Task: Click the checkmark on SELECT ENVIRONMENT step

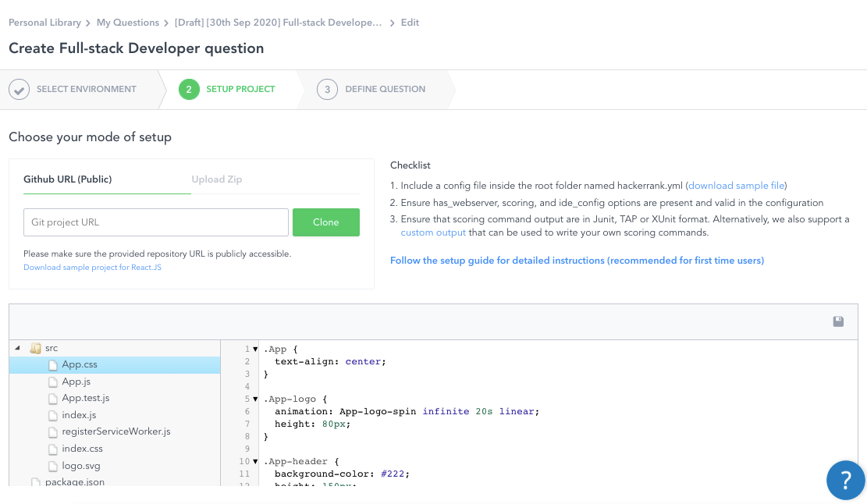Action: (19, 89)
